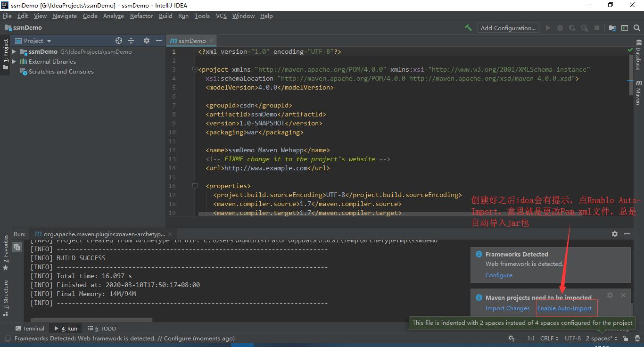Click Configure in Frameworks Detected notification
This screenshot has width=644, height=347.
(499, 275)
